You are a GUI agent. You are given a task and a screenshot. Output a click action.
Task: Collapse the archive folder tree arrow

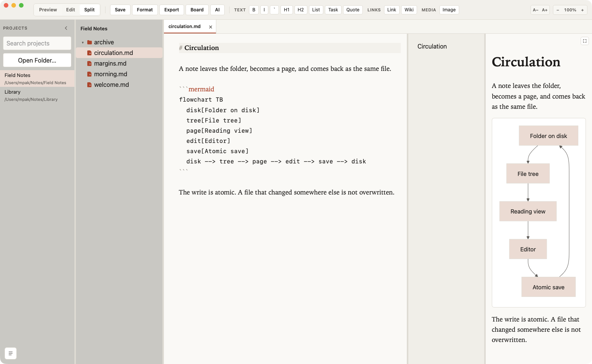pyautogui.click(x=83, y=42)
